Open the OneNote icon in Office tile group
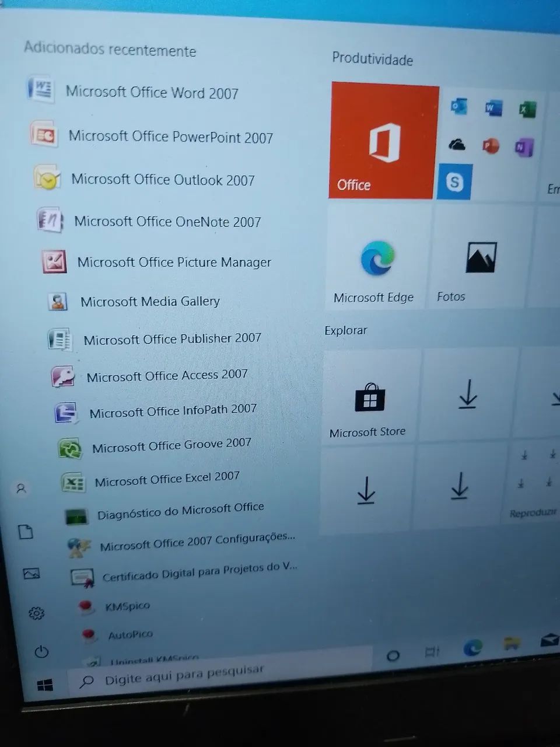Image resolution: width=560 pixels, height=747 pixels. pyautogui.click(x=523, y=148)
